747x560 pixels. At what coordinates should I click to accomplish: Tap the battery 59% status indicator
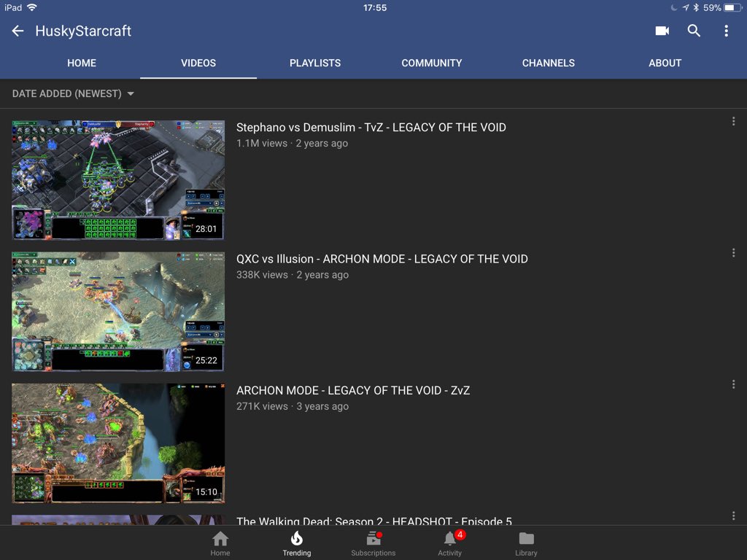pyautogui.click(x=722, y=7)
